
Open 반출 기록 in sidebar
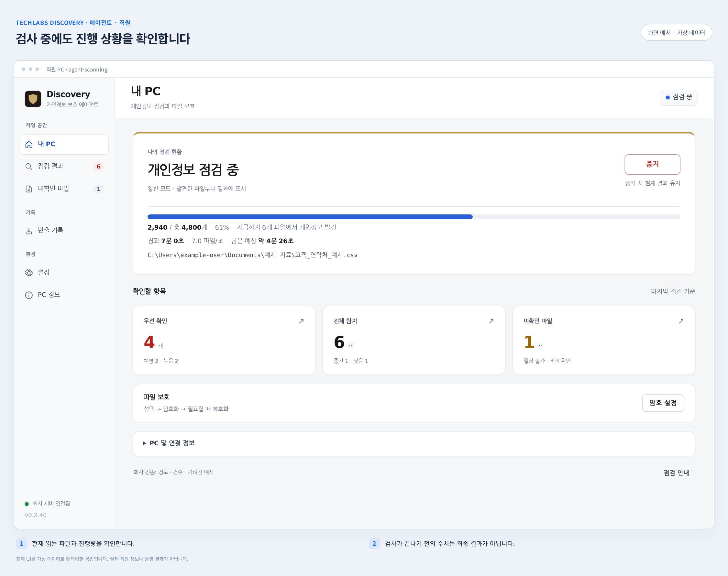64,231
